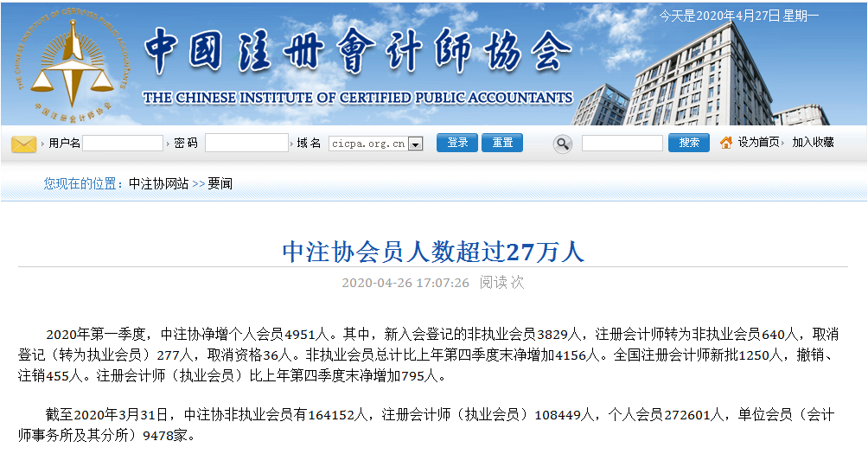868x473 pixels.
Task: Click the paragraph beginning 2020年第一季度
Action: [429, 355]
